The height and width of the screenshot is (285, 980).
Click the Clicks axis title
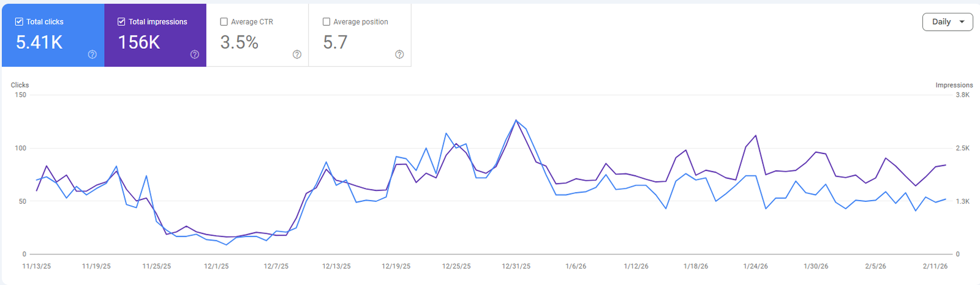20,85
